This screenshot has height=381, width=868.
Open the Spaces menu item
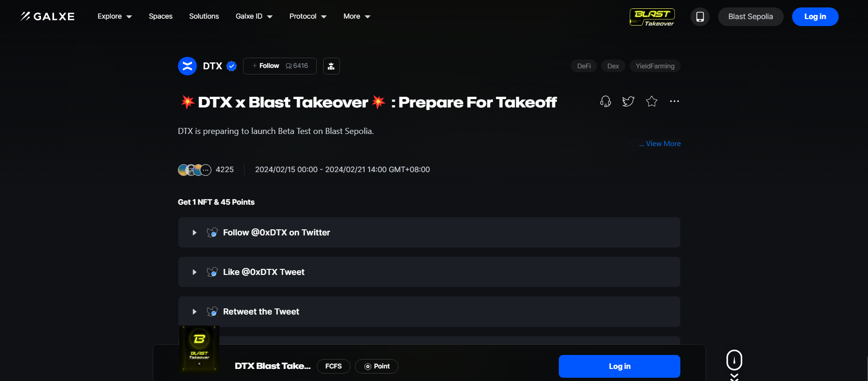point(161,16)
